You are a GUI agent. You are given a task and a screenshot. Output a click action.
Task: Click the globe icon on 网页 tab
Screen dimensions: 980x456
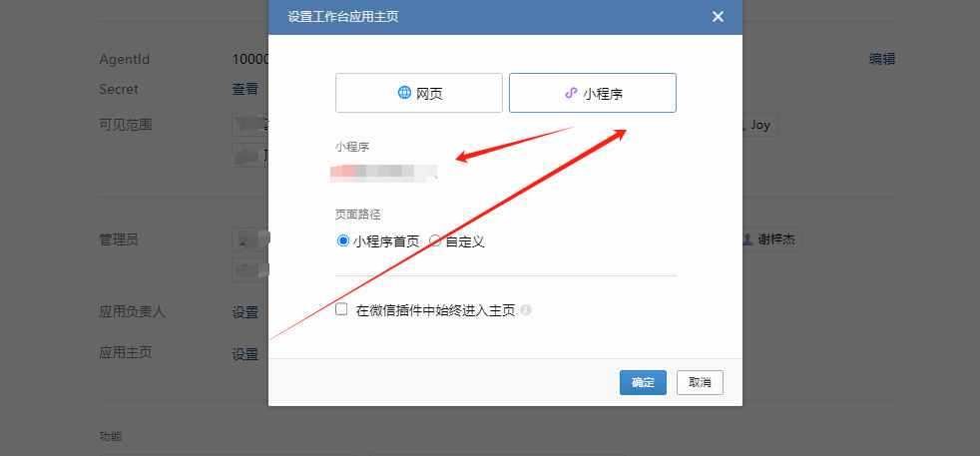point(404,93)
